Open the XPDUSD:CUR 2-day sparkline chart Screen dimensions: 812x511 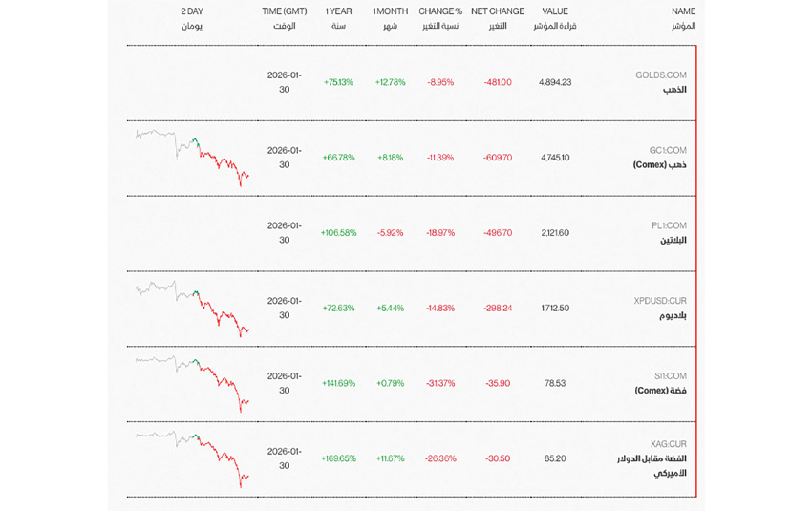tap(192, 308)
